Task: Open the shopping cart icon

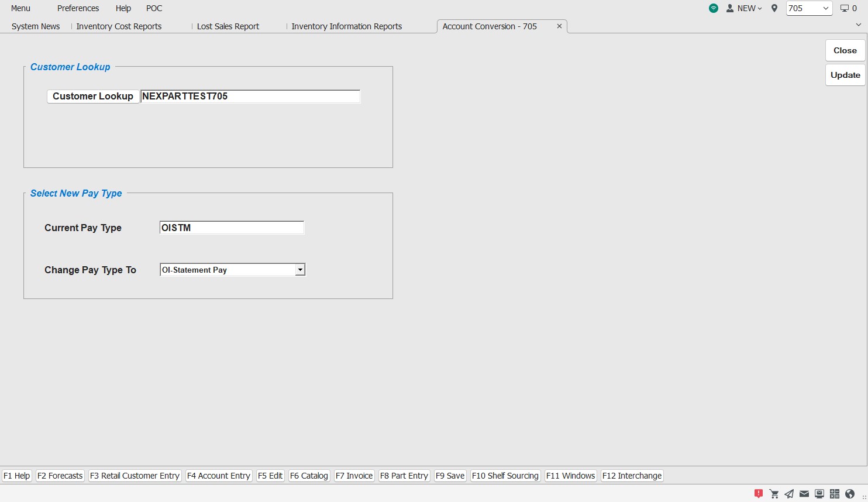Action: pos(774,494)
